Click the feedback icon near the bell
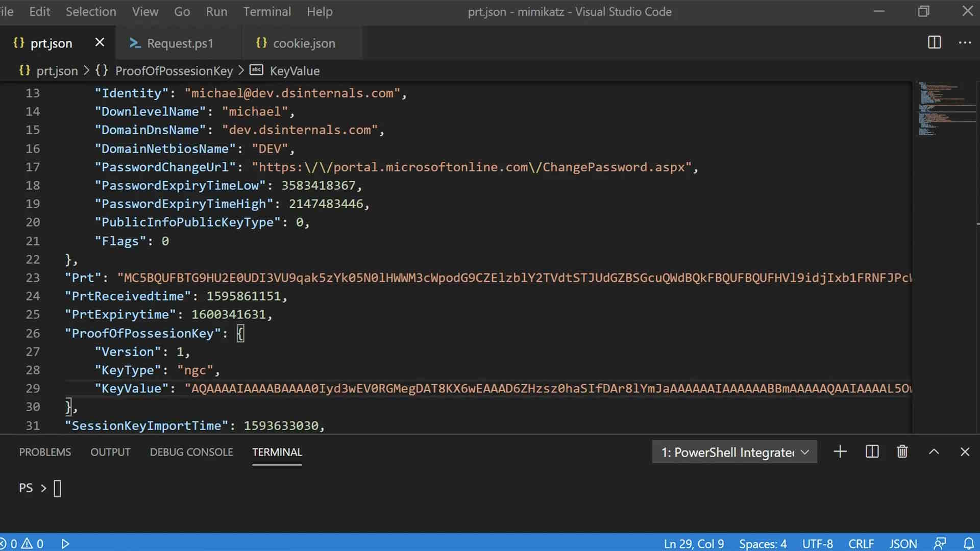 941,543
